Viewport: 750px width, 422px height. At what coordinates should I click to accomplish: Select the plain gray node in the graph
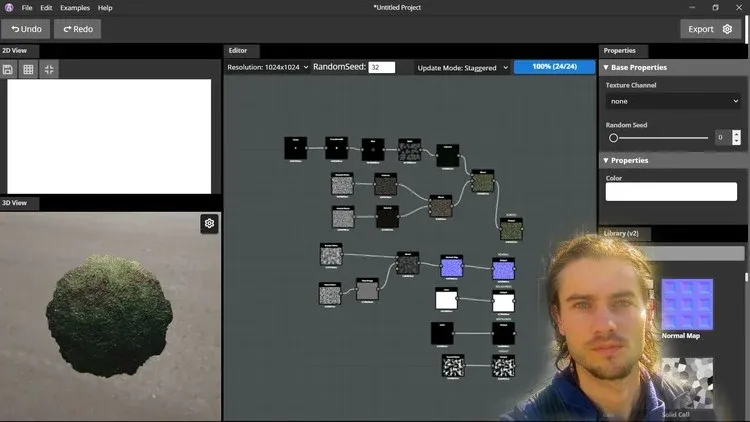tap(367, 290)
